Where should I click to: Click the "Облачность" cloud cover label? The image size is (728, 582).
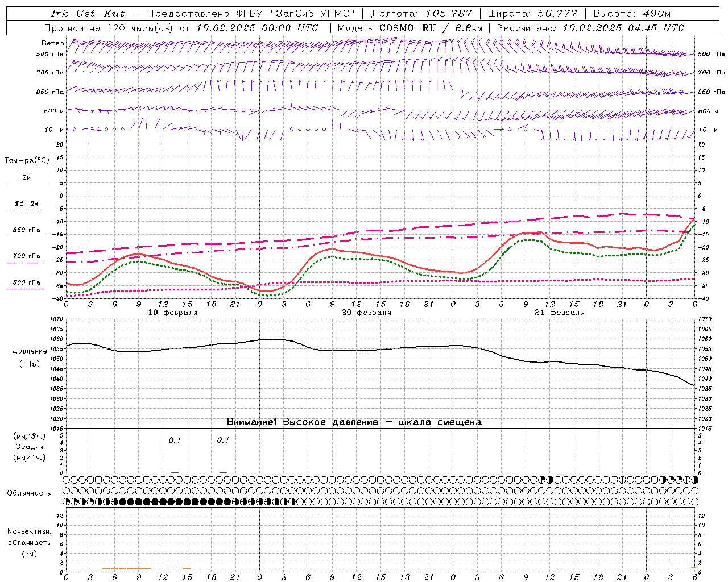[x=29, y=493]
